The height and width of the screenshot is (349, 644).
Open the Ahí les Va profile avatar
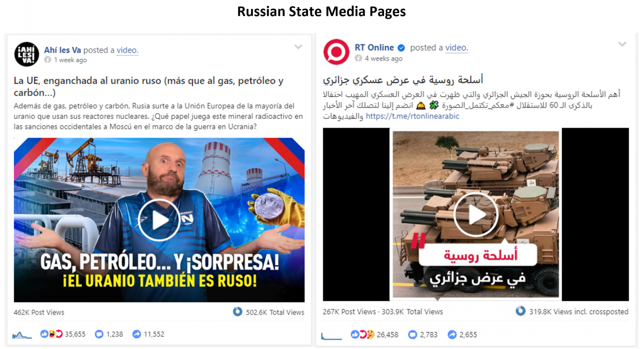tap(26, 54)
